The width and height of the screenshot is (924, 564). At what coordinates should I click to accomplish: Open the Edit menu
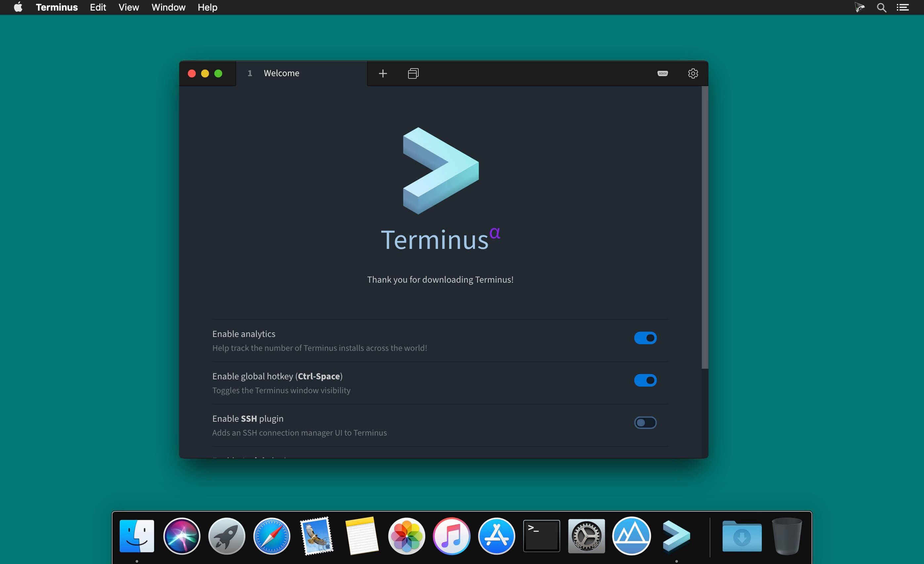pyautogui.click(x=98, y=8)
